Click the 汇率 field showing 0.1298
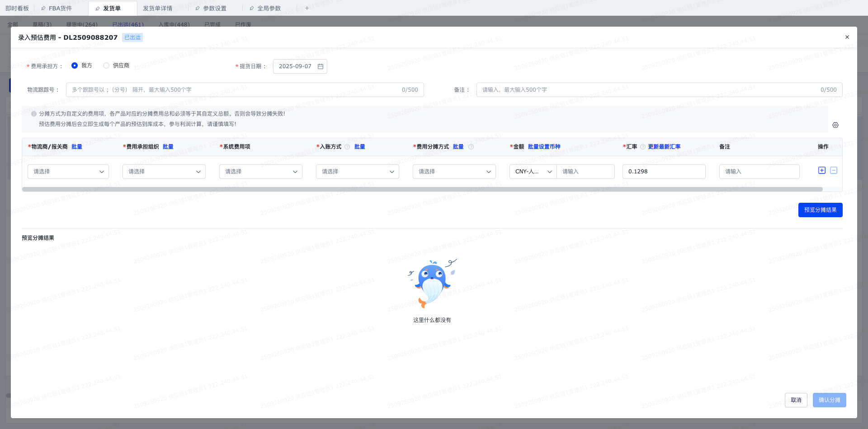This screenshot has width=868, height=429. pos(664,172)
